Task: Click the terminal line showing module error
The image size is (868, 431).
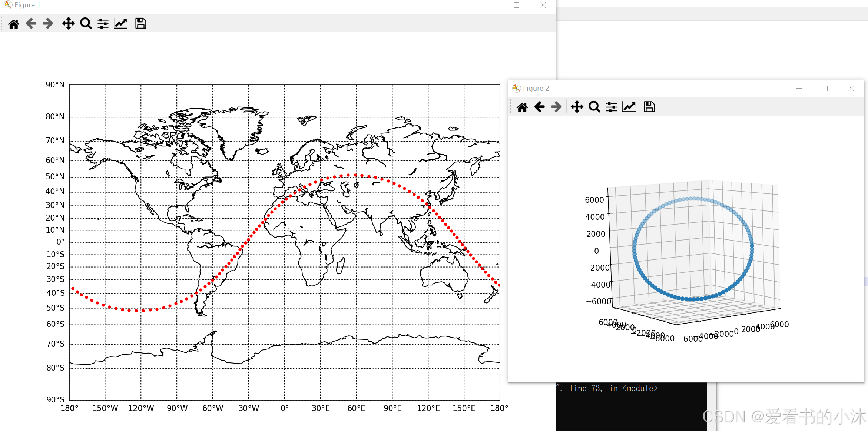Action: 608,388
